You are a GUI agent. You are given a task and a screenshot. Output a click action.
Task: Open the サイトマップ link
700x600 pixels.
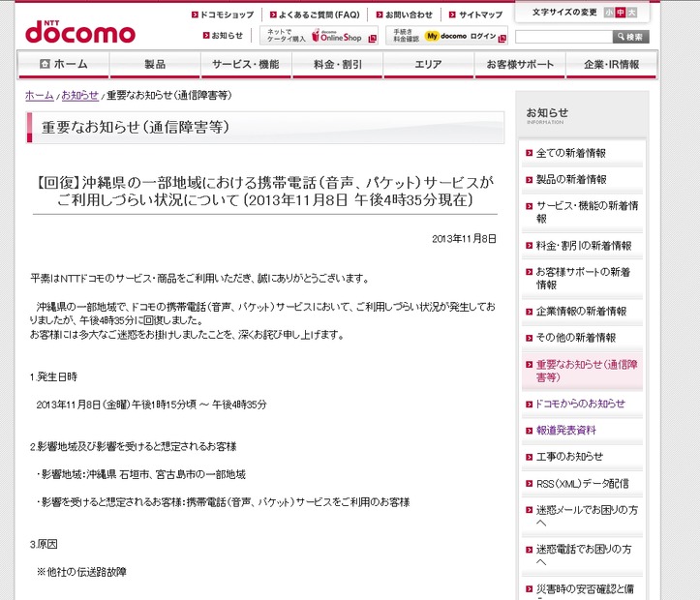point(476,15)
